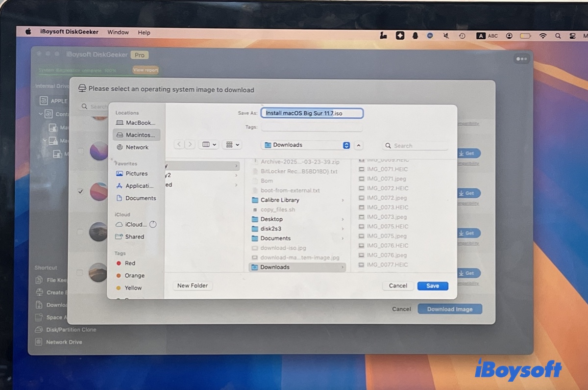
Task: Open the Wi-Fi menu bar icon
Action: (542, 36)
